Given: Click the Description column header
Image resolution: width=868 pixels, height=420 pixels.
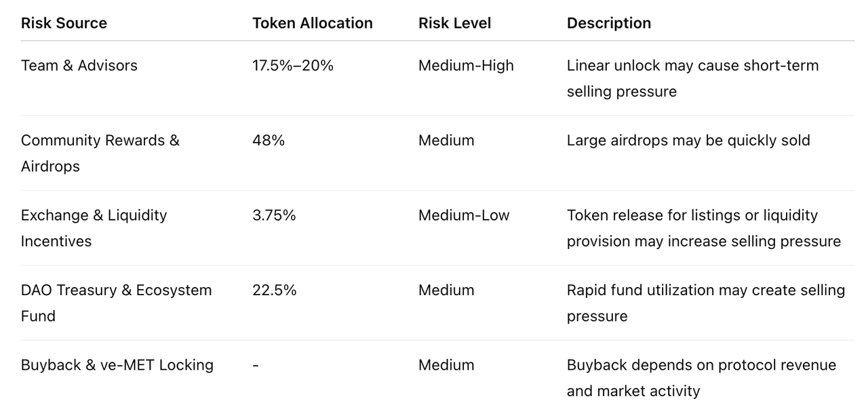Looking at the screenshot, I should (x=608, y=23).
